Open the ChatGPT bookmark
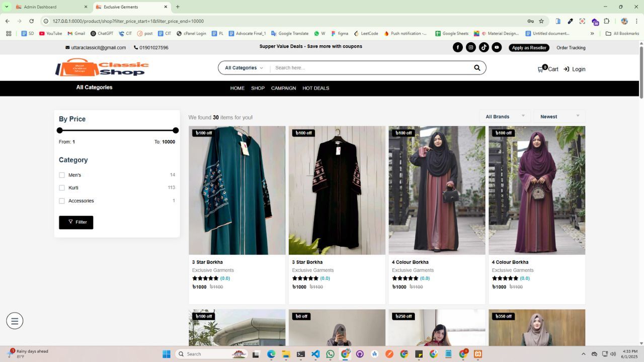 click(102, 34)
